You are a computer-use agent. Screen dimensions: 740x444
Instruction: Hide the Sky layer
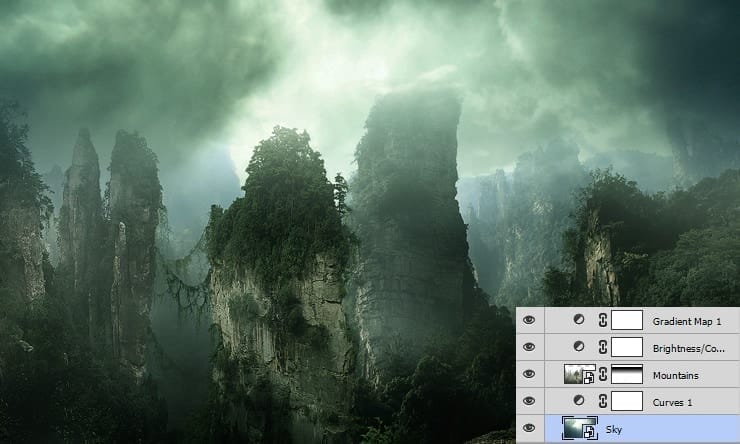529,428
